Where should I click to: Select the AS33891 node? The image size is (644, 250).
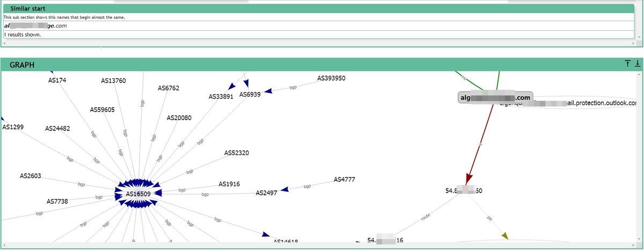tap(221, 97)
